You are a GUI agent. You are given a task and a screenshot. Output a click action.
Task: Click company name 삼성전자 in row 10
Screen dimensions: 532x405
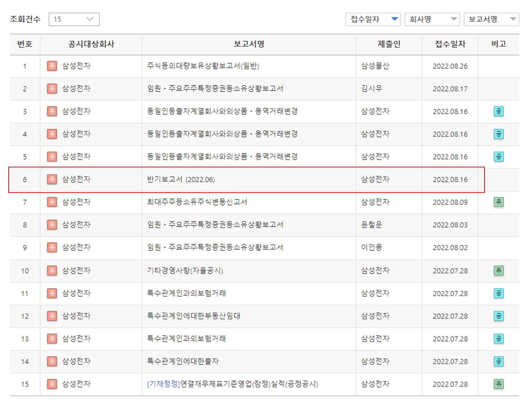tap(76, 271)
